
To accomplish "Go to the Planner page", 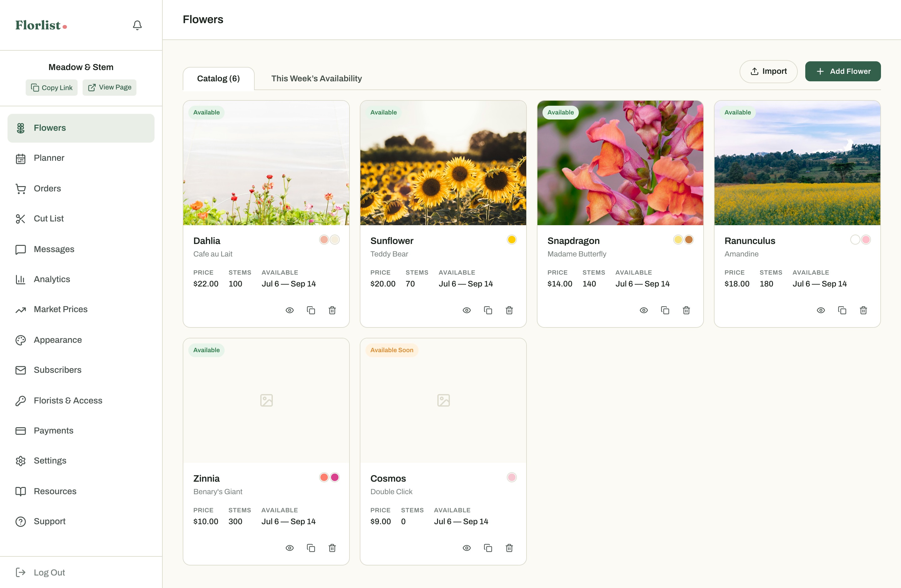I will [81, 158].
